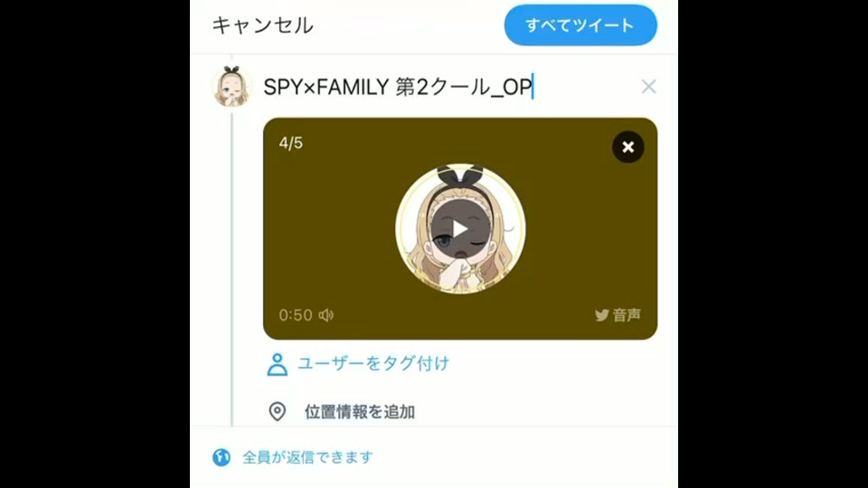
Task: Click the 音声 audio label
Action: 627,314
